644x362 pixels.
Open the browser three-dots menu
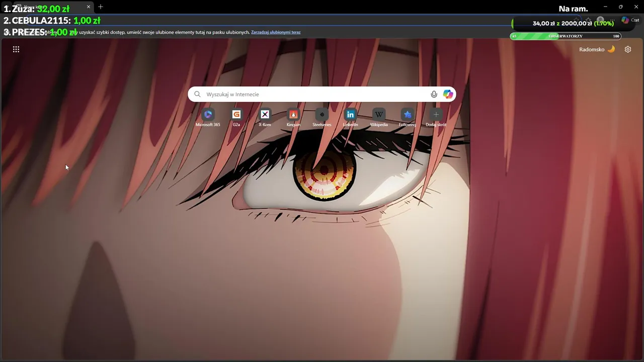tap(612, 20)
